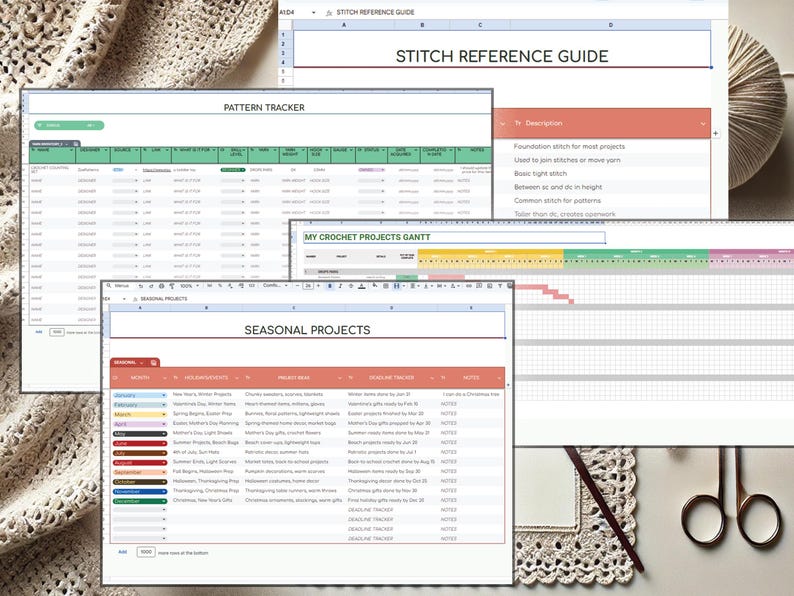
Task: Toggle strikethrough formatting
Action: [350, 286]
